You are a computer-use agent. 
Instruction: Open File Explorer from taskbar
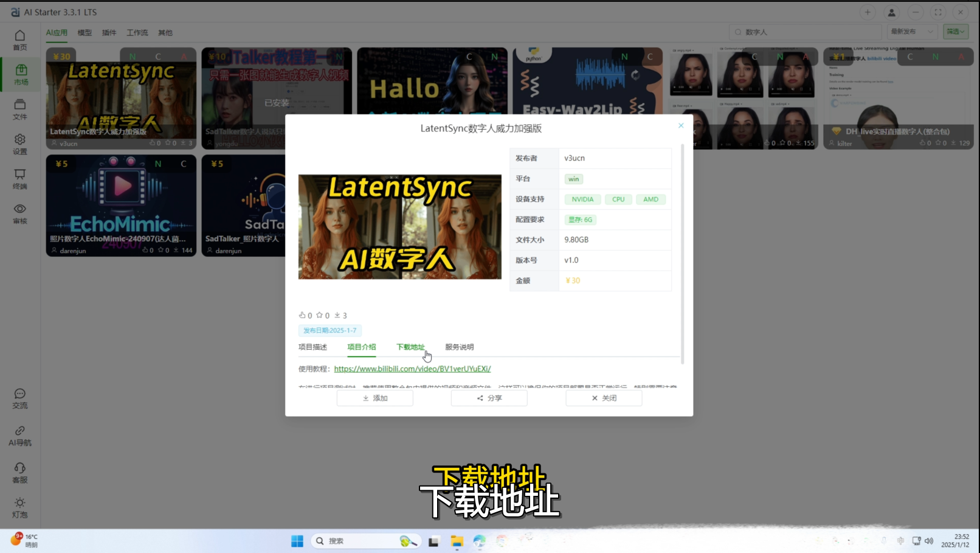pos(457,541)
